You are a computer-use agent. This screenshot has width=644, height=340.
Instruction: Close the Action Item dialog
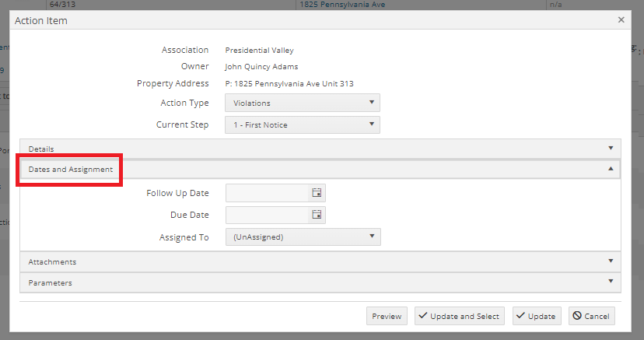tap(621, 19)
